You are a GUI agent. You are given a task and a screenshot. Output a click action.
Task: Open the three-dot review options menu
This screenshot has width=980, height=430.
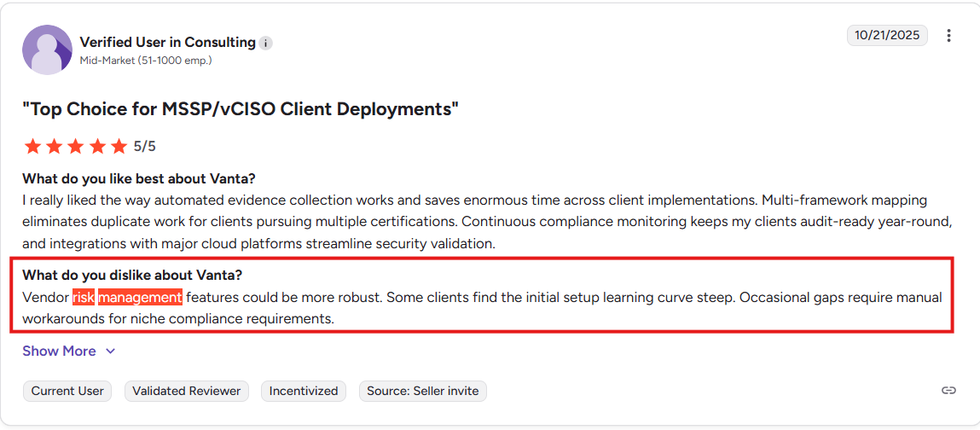click(948, 36)
